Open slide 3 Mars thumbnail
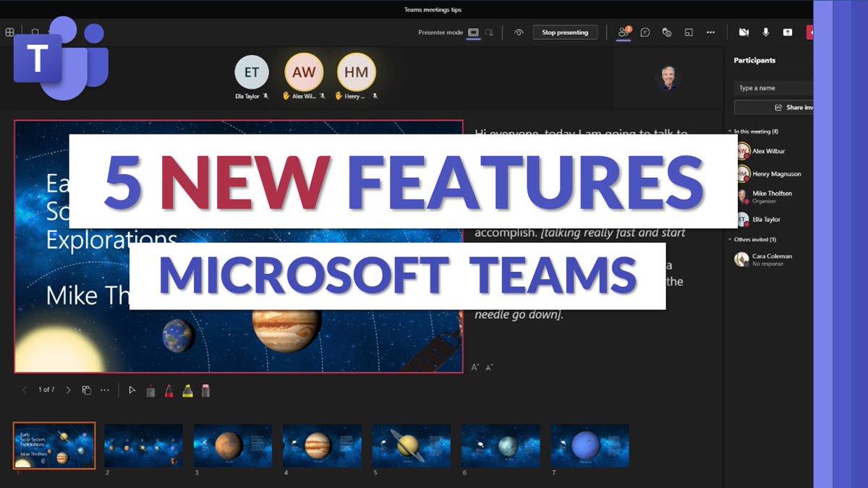Image resolution: width=868 pixels, height=488 pixels. (x=233, y=446)
